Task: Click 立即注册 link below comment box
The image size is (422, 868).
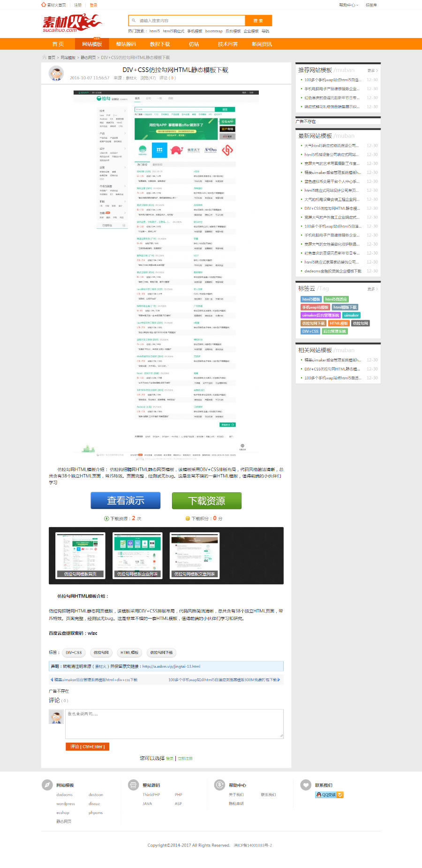Action: (x=185, y=758)
